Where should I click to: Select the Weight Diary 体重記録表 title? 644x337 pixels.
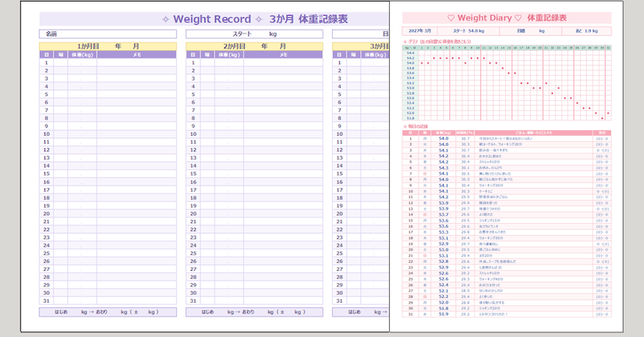507,18
